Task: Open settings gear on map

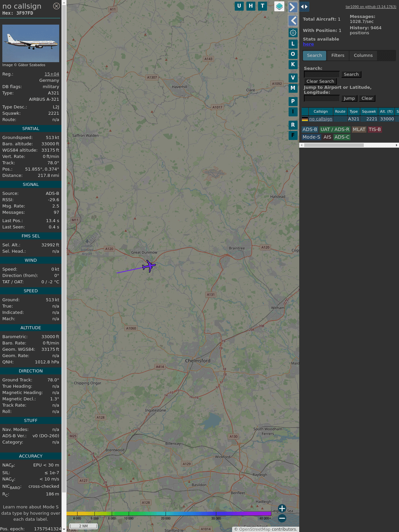Action: [x=293, y=33]
